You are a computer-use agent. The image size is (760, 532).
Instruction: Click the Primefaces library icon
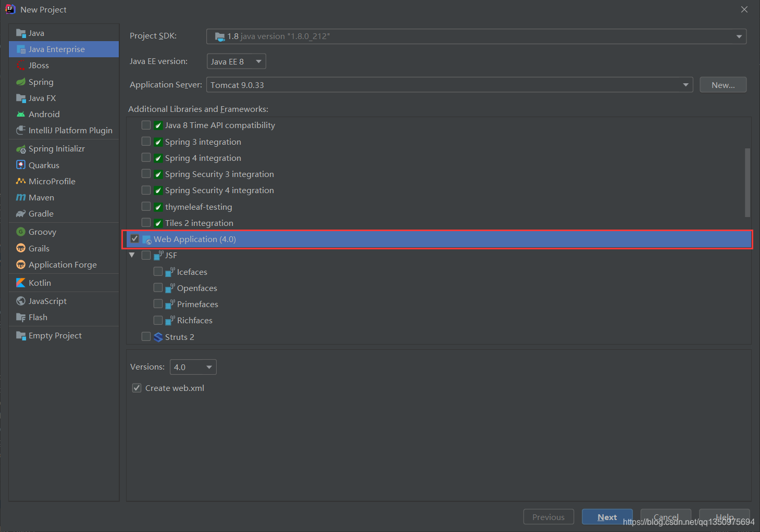pos(170,304)
